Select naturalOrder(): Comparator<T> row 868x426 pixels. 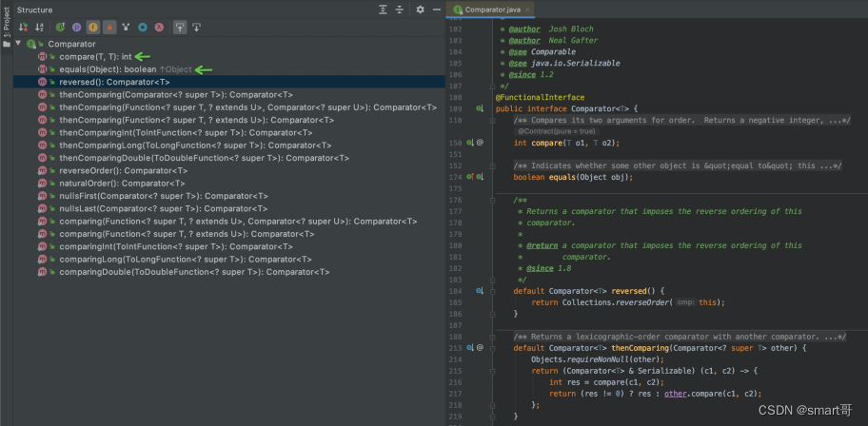229,184
